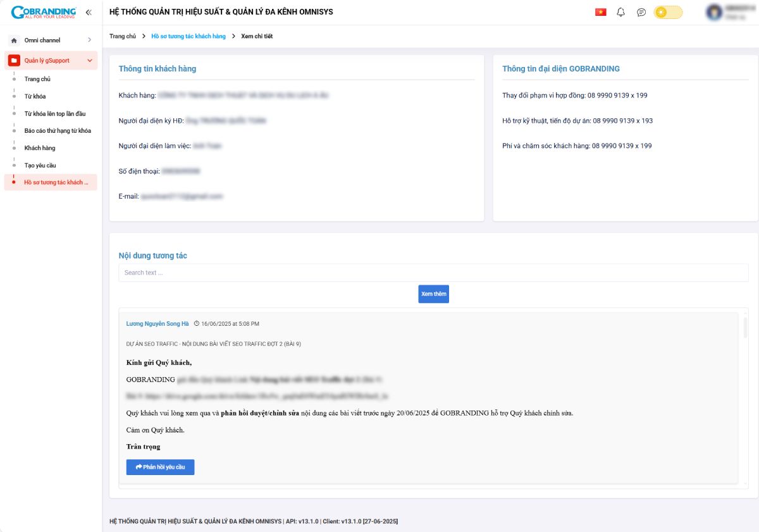Click the Phản hồi yêu cầu button
Viewport: 759px width, 532px height.
tap(160, 467)
